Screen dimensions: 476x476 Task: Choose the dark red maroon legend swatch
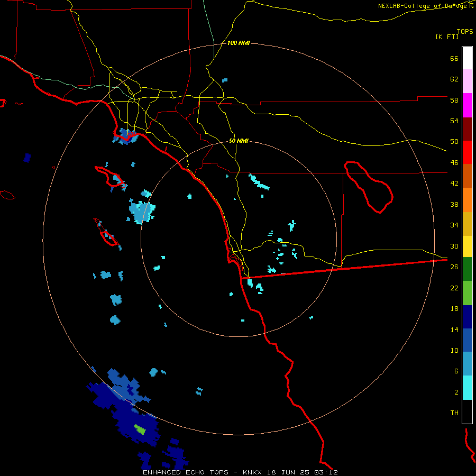467,129
